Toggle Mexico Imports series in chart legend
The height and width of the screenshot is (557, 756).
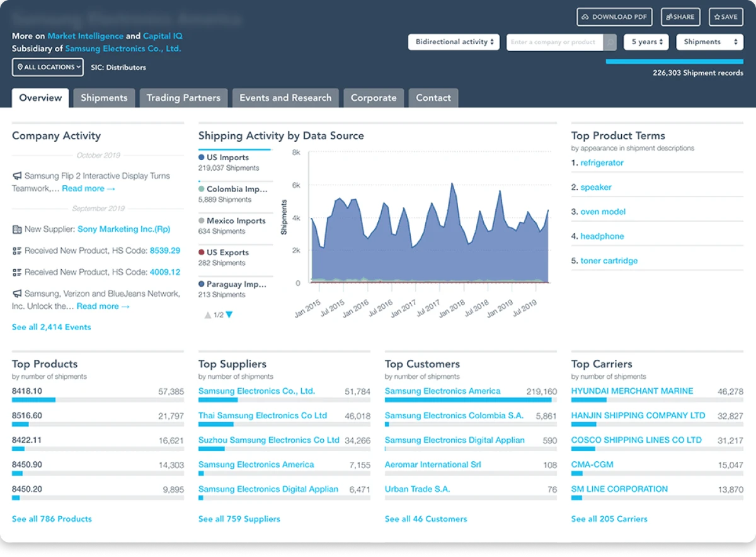pos(232,221)
